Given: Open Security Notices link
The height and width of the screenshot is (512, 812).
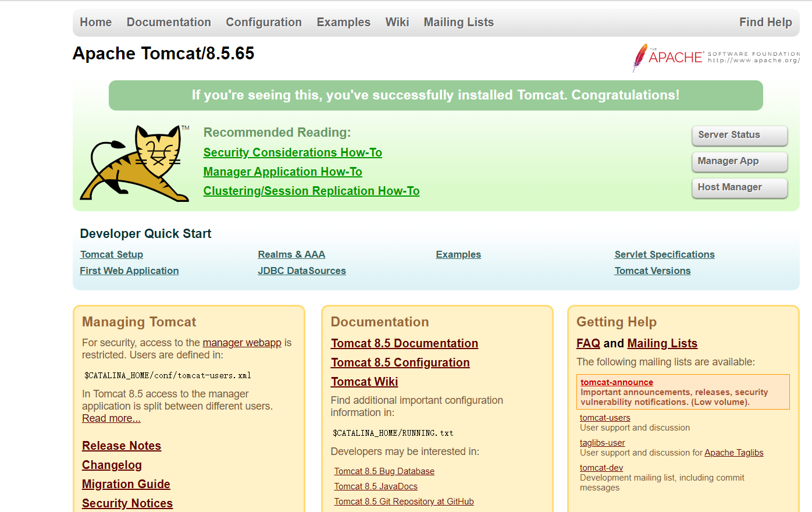Looking at the screenshot, I should [x=127, y=503].
